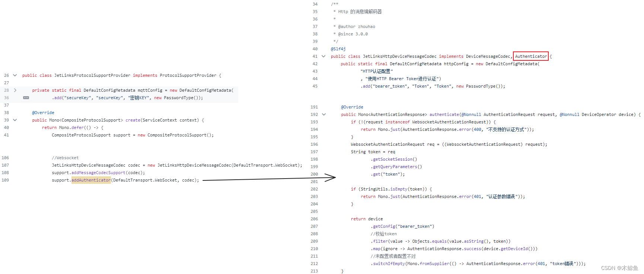Click the authenticate method name on line 192

[x=444, y=114]
